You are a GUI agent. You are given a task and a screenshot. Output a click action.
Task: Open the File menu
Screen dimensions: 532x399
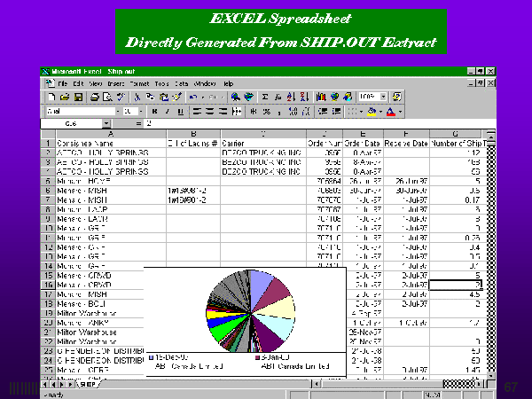[x=63, y=82]
